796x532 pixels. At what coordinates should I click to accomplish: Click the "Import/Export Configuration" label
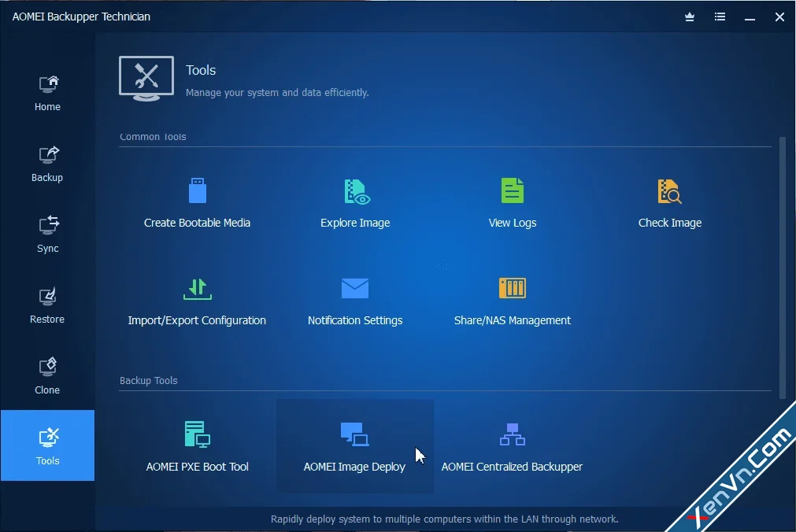197,320
